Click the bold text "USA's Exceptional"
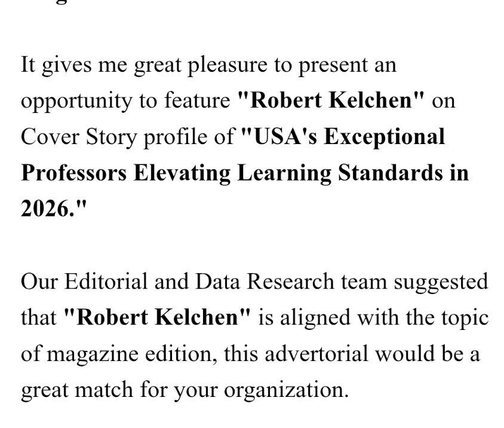The image size is (504, 428). point(343,136)
